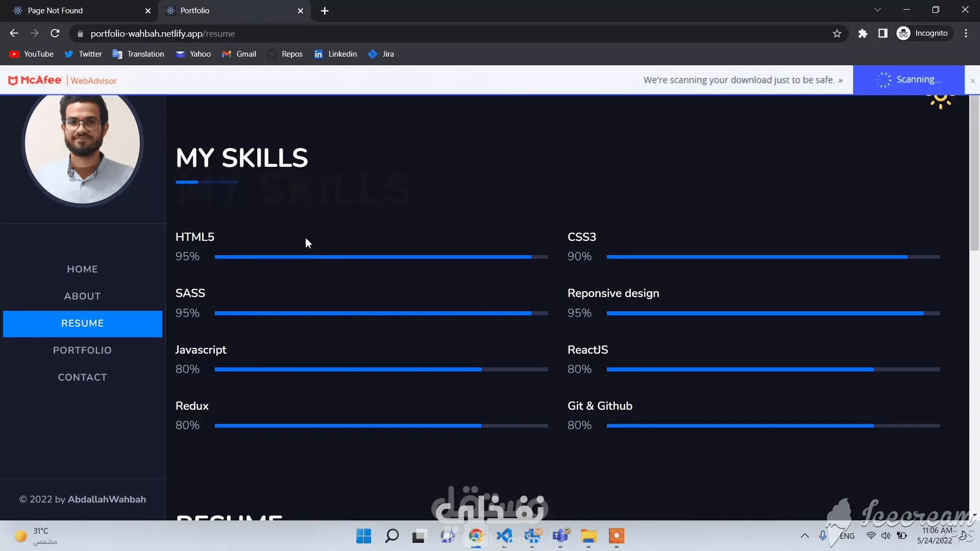Click the McAfee Scanning button
Viewport: 980px width, 551px height.
909,80
